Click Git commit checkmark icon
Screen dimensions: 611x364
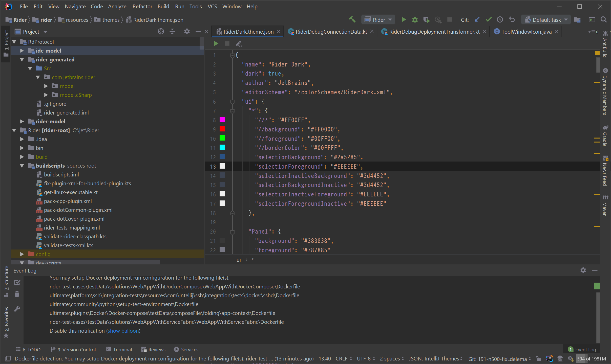coord(489,19)
